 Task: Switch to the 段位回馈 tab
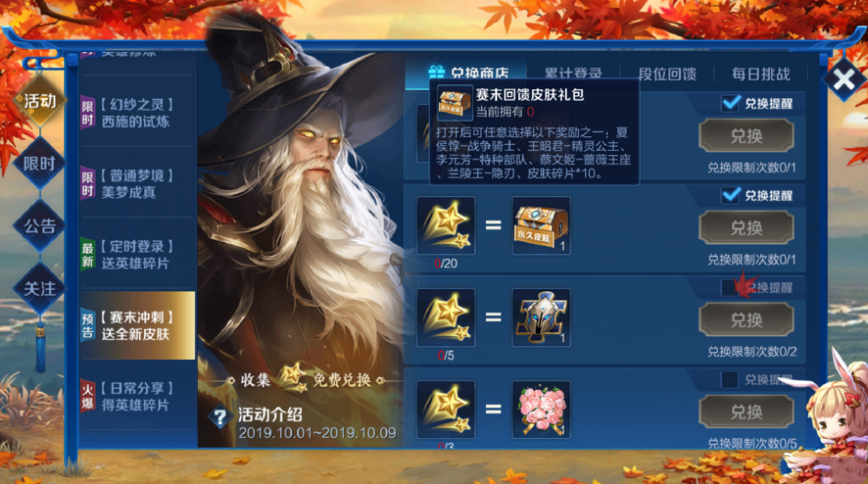coord(667,74)
